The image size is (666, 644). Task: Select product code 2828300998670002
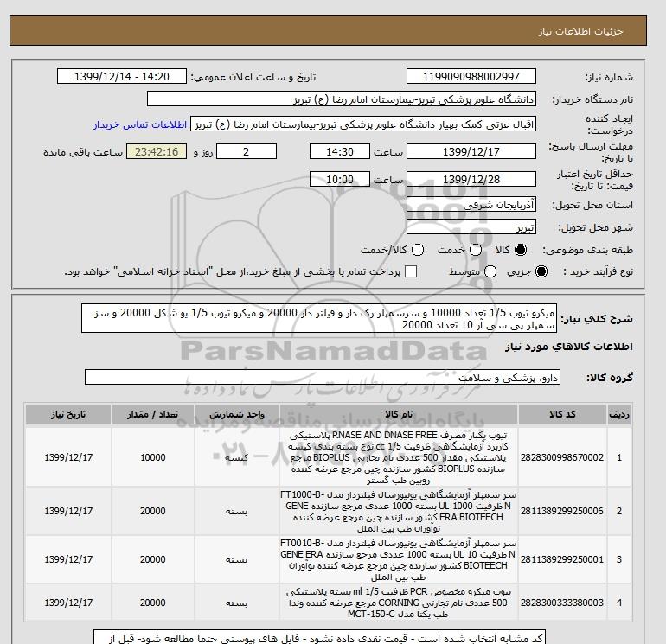pyautogui.click(x=562, y=457)
